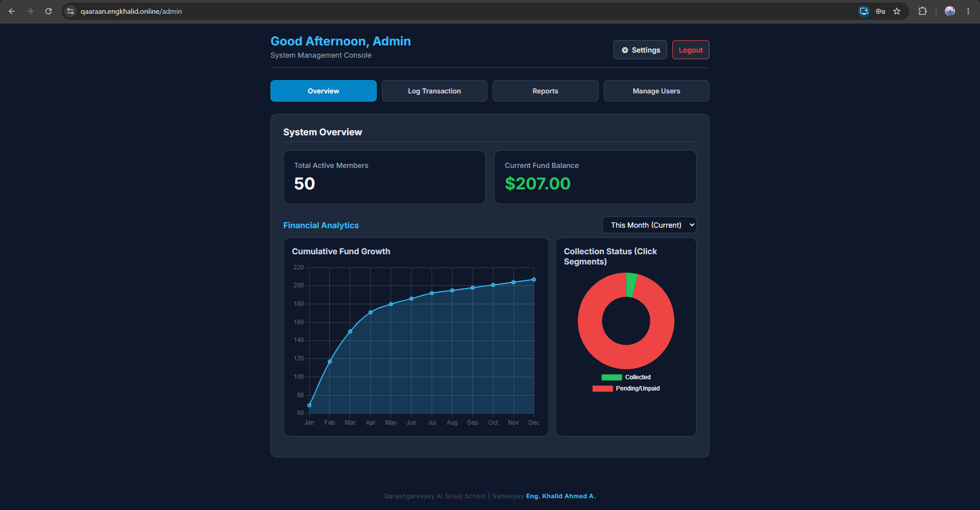Image resolution: width=980 pixels, height=510 pixels.
Task: Open site information icon in address bar
Action: (70, 11)
